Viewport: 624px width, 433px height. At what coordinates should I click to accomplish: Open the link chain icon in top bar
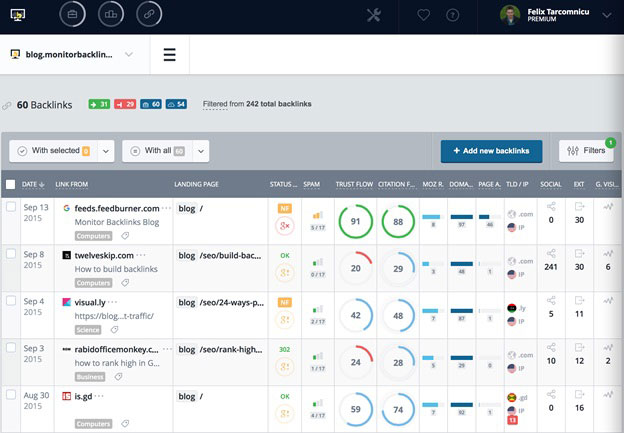[147, 15]
